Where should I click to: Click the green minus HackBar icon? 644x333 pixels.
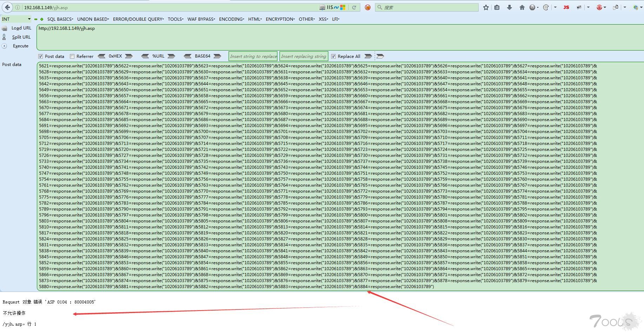(36, 19)
